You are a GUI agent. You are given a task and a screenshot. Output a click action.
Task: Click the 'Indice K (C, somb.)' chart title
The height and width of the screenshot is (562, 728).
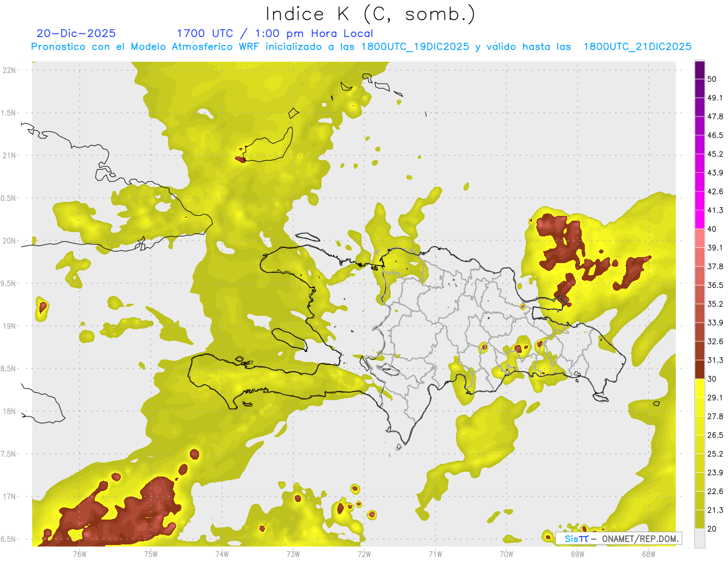(x=370, y=14)
